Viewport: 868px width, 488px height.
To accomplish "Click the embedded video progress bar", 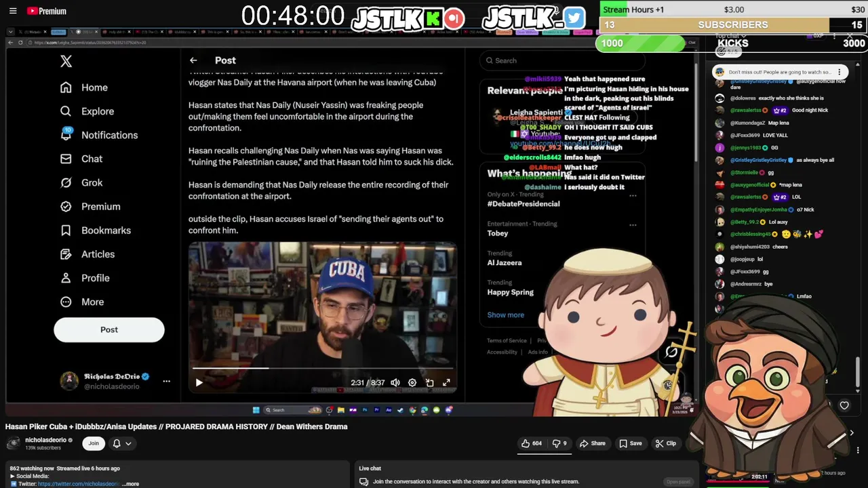I will point(322,369).
